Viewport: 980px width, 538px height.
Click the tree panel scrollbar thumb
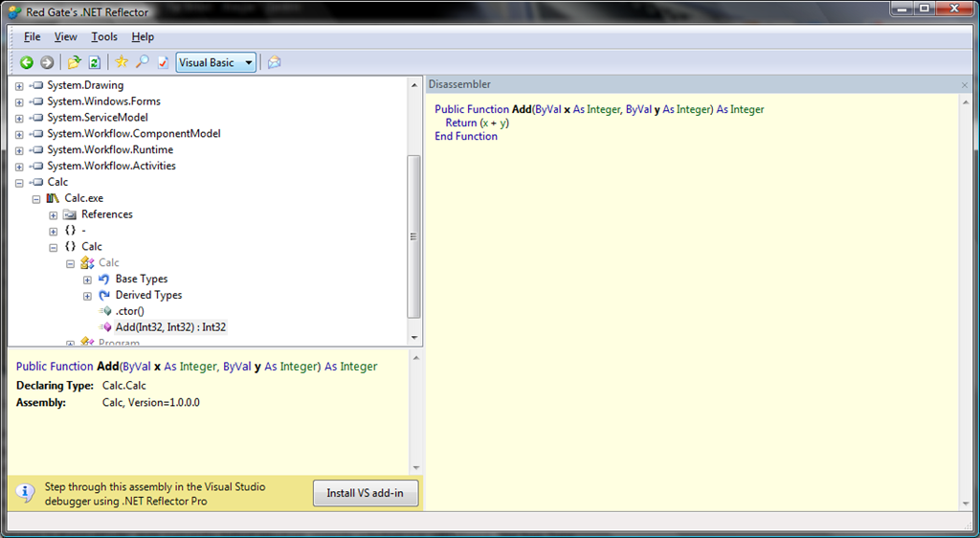point(413,236)
